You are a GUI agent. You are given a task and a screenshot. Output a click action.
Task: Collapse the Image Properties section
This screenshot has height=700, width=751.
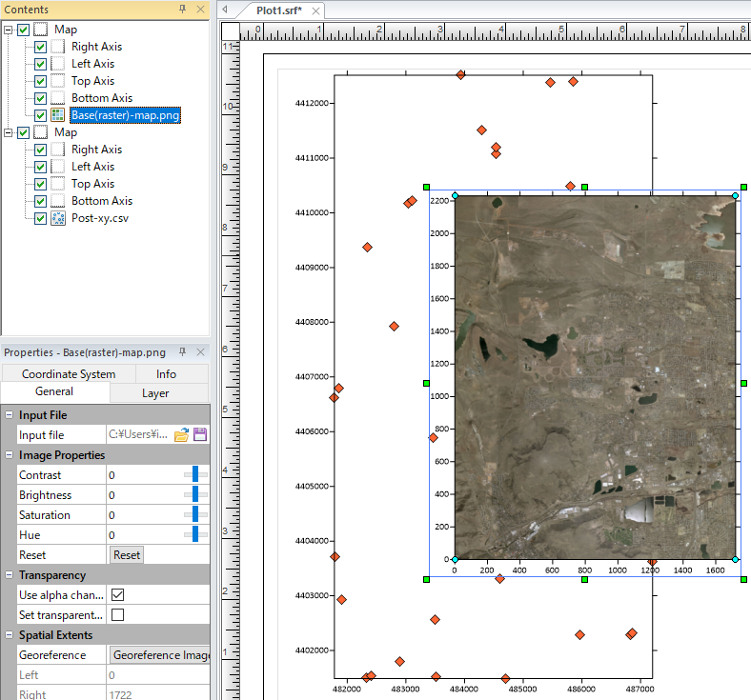point(10,455)
